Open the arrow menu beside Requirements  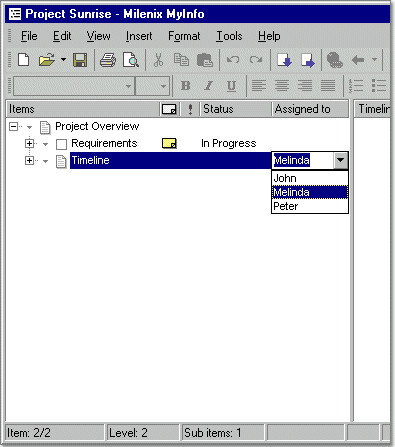point(46,144)
